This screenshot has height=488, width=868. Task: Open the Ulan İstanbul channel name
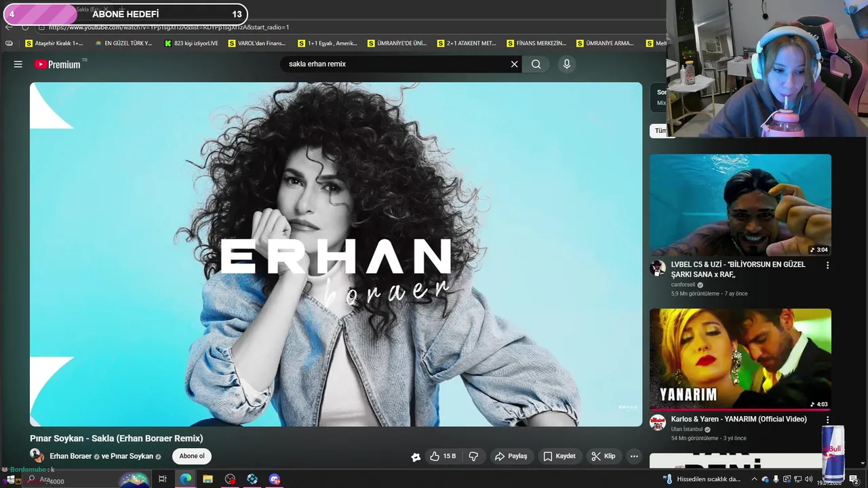pyautogui.click(x=688, y=430)
